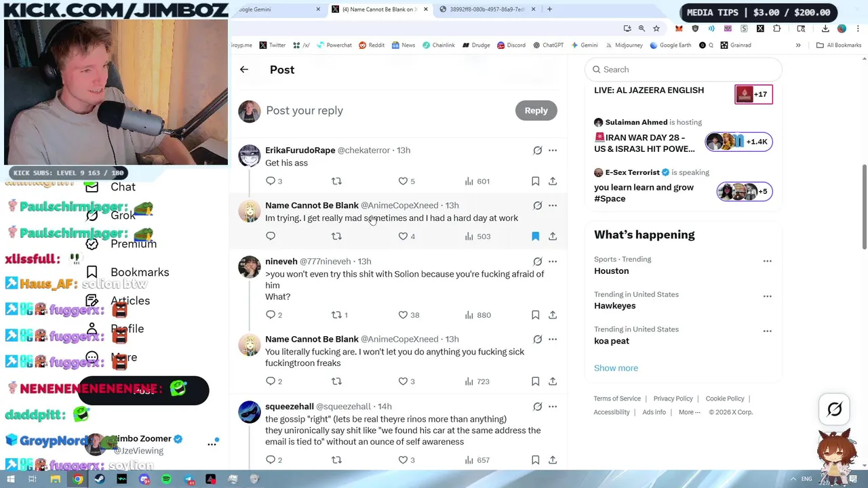Open Steam from the taskbar
868x488 pixels.
tap(100, 479)
